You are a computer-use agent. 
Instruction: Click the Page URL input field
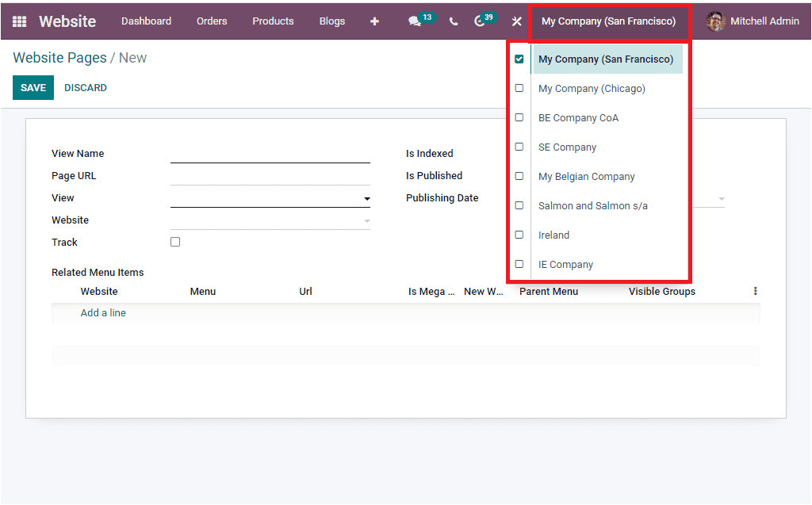(270, 175)
